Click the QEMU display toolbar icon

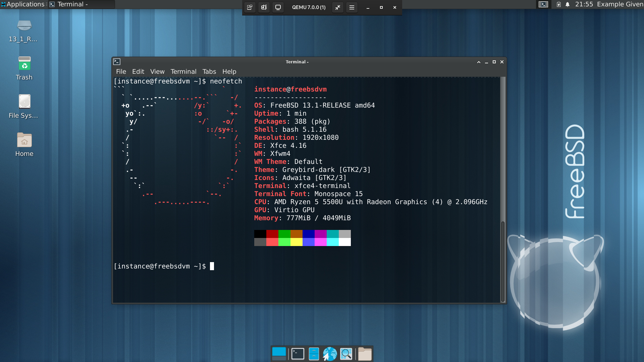[x=278, y=7]
